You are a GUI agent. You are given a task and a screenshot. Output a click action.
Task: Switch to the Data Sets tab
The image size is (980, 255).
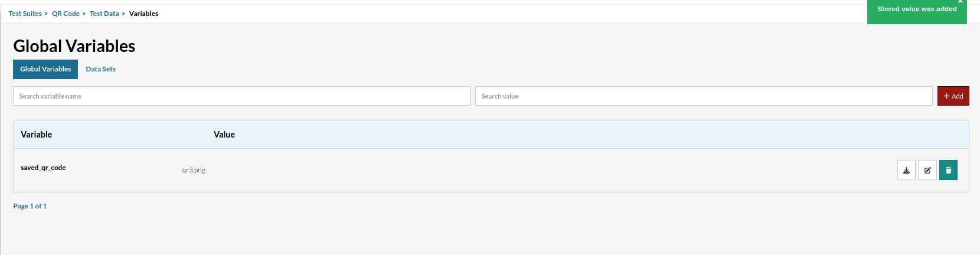coord(100,69)
